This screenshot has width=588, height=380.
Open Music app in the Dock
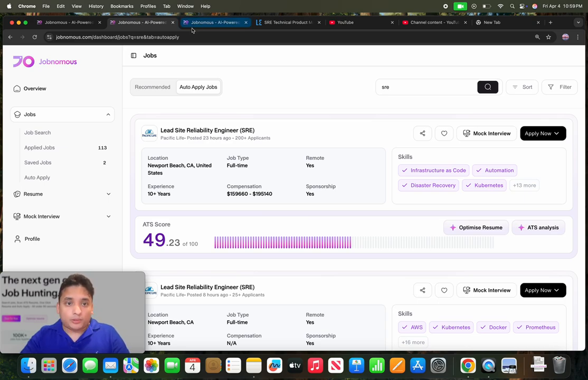click(315, 365)
